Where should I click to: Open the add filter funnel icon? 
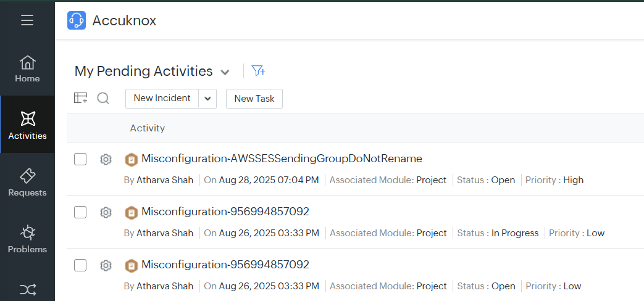[x=258, y=71]
